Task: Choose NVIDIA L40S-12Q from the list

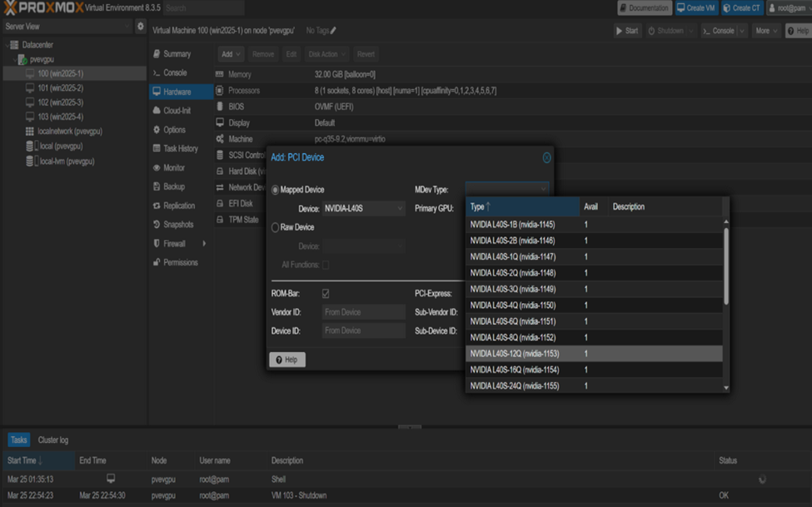Action: click(x=515, y=354)
